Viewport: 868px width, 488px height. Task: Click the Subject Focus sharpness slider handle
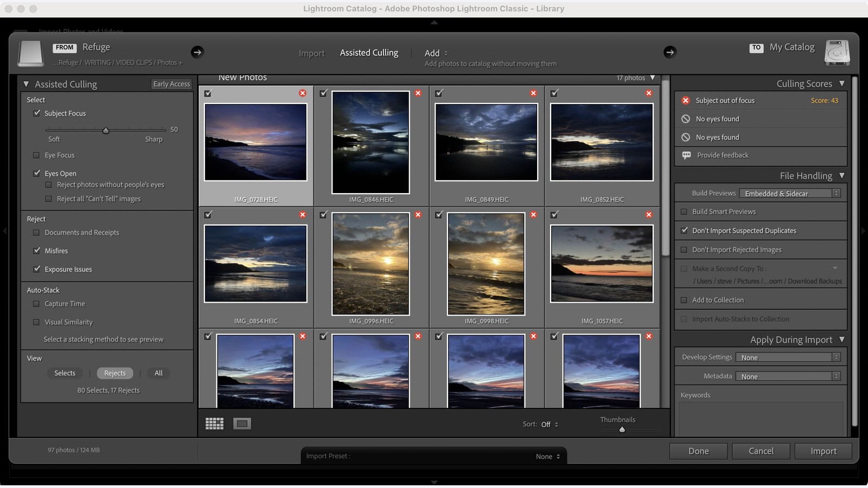tap(106, 130)
